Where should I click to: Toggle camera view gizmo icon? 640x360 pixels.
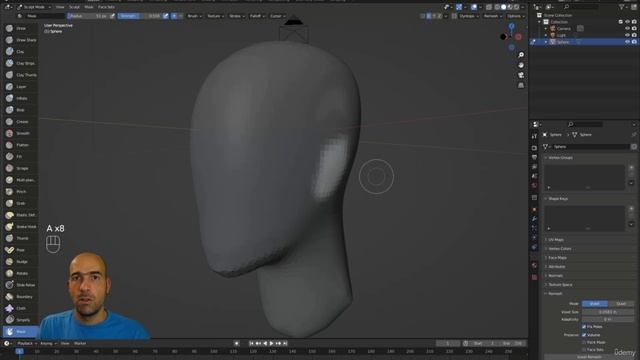point(521,76)
